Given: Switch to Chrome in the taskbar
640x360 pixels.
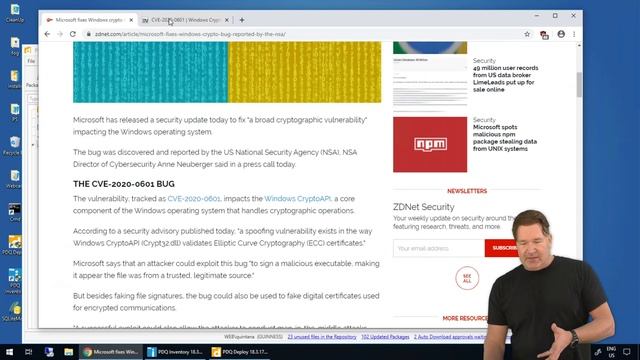Looking at the screenshot, I should click(111, 352).
